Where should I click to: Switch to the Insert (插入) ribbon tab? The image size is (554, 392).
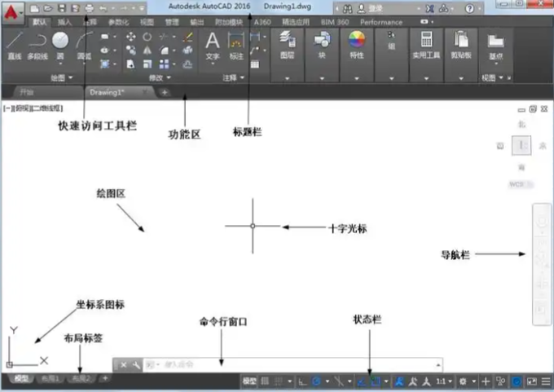click(x=64, y=22)
